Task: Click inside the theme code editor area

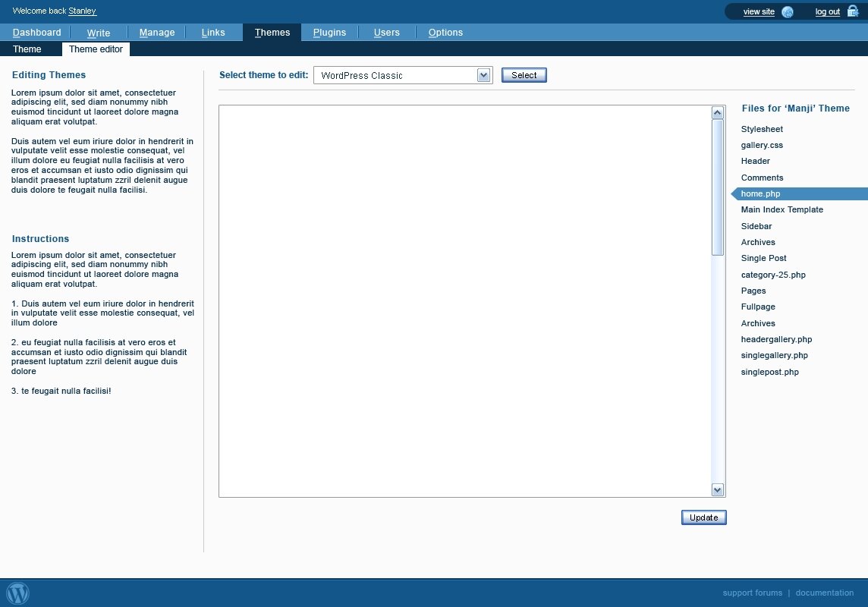Action: 464,300
